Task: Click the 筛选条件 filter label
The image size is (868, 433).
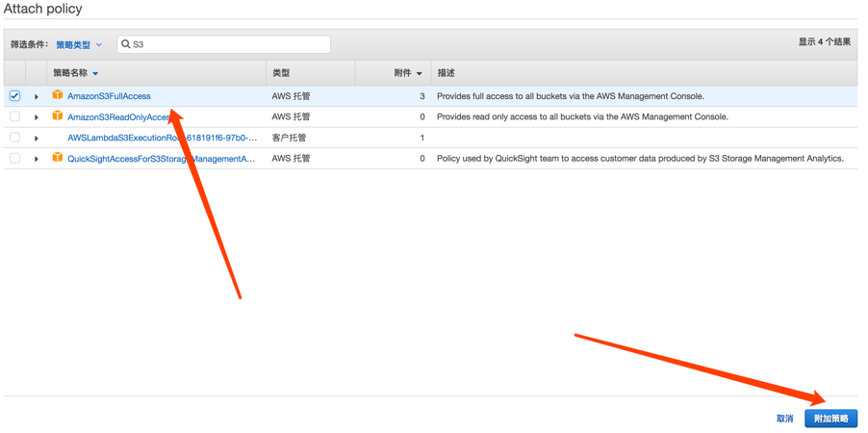Action: [29, 45]
